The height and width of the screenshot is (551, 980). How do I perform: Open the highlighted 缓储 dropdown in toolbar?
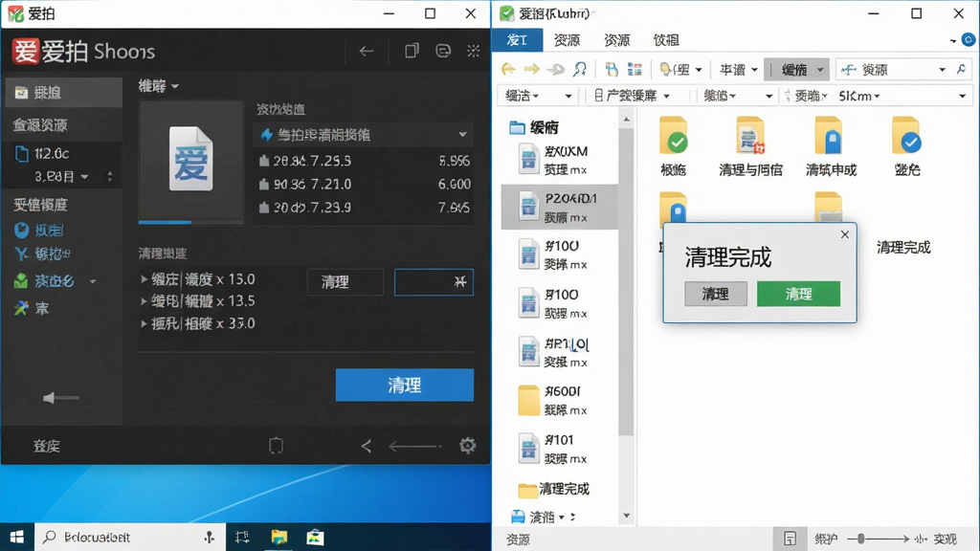point(797,69)
